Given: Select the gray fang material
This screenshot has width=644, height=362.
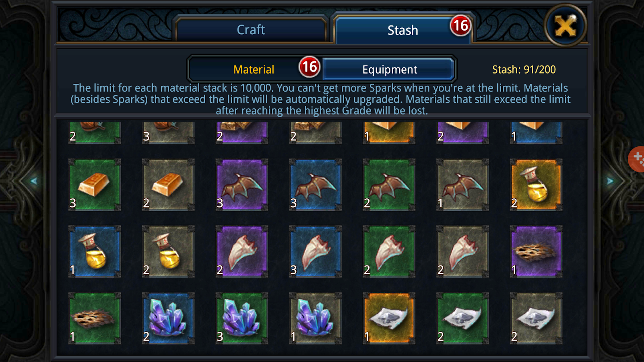Looking at the screenshot, I should coord(462,251).
